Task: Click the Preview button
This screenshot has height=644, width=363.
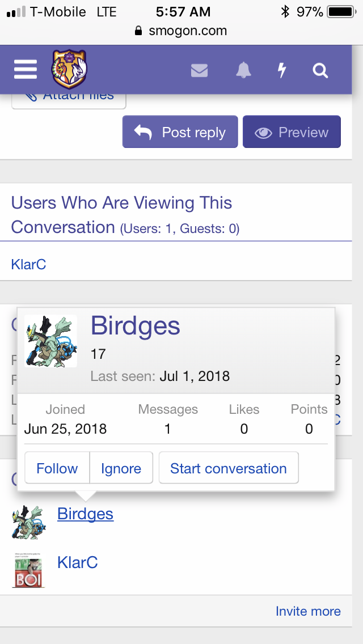Action: (292, 132)
